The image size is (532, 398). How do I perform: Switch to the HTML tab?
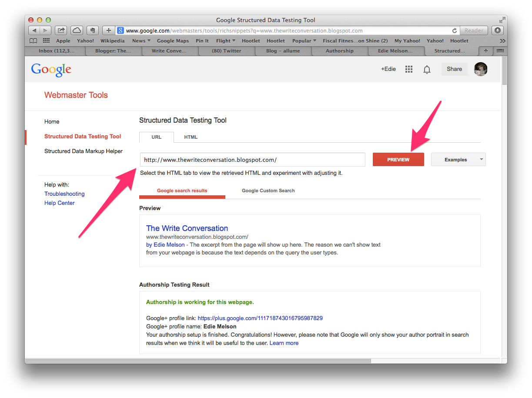(191, 137)
